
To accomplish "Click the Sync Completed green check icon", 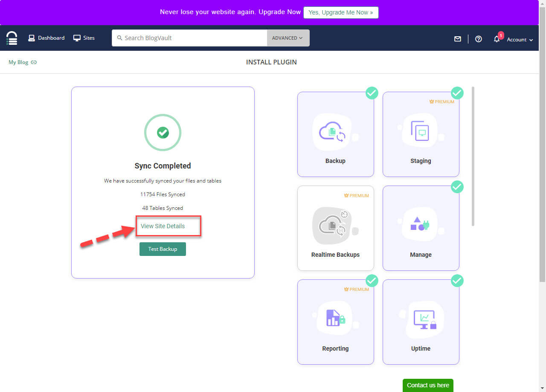I will (163, 132).
